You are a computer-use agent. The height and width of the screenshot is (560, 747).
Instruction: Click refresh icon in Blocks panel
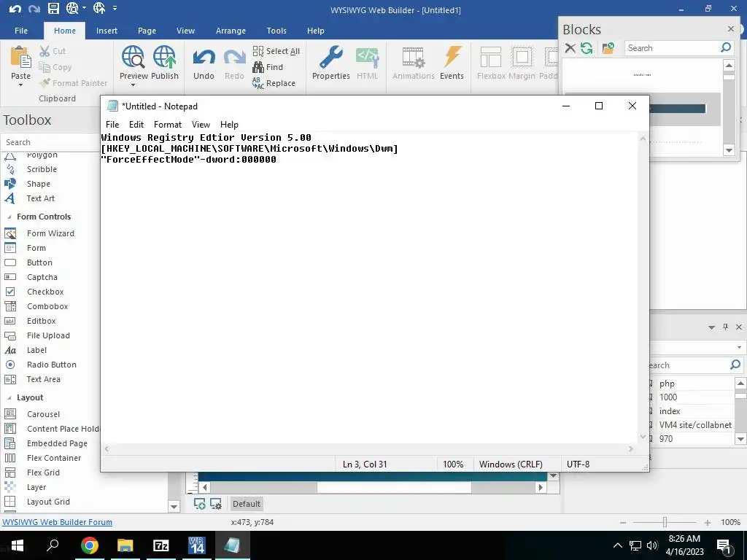point(587,48)
